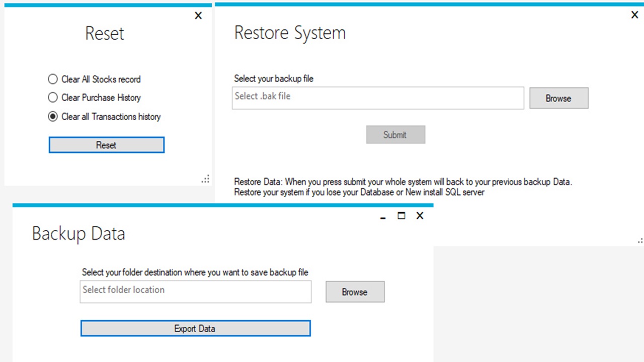Browse for the backup folder destination

(355, 292)
